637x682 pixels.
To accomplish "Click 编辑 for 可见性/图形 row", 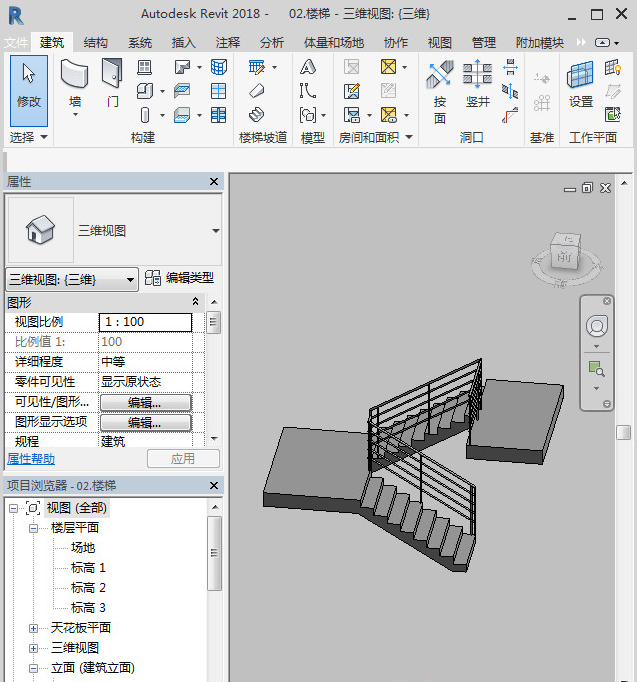I will coord(146,403).
